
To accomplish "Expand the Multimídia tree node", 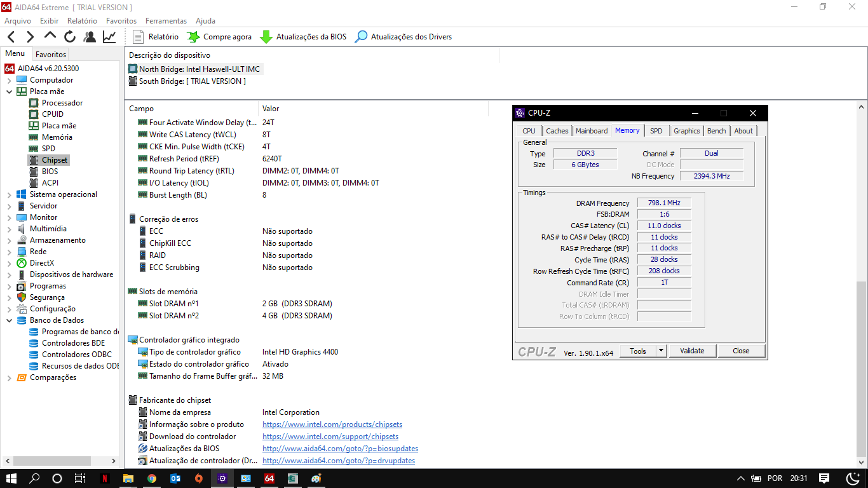I will [x=9, y=229].
